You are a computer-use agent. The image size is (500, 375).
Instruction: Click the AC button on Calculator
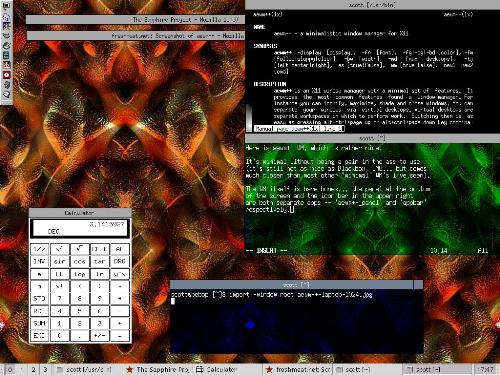[x=119, y=249]
